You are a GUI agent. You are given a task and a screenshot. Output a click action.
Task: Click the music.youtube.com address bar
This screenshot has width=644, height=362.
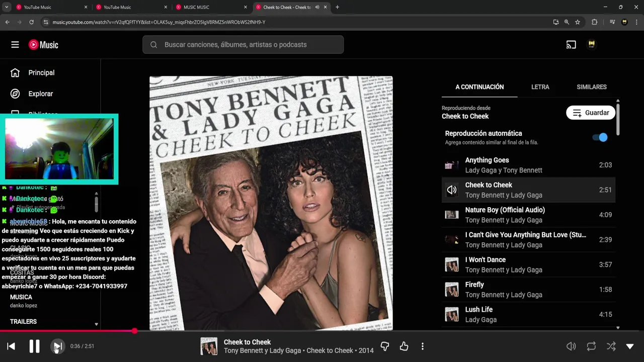click(297, 22)
